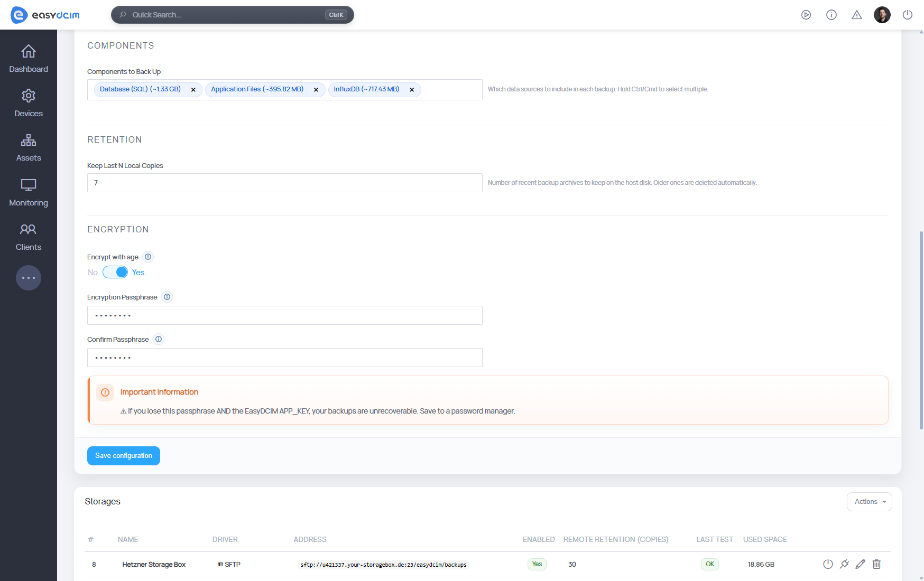Click the Hetzner Storage Box name

(154, 565)
